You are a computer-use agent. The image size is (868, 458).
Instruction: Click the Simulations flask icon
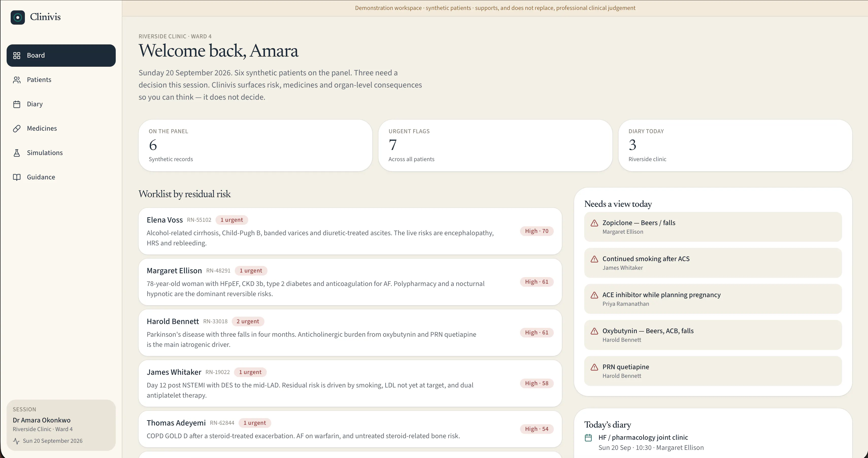(17, 153)
